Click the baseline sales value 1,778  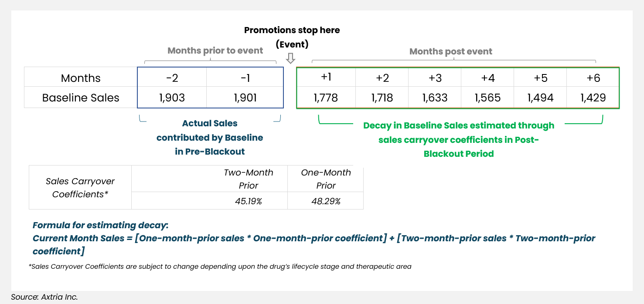(326, 98)
